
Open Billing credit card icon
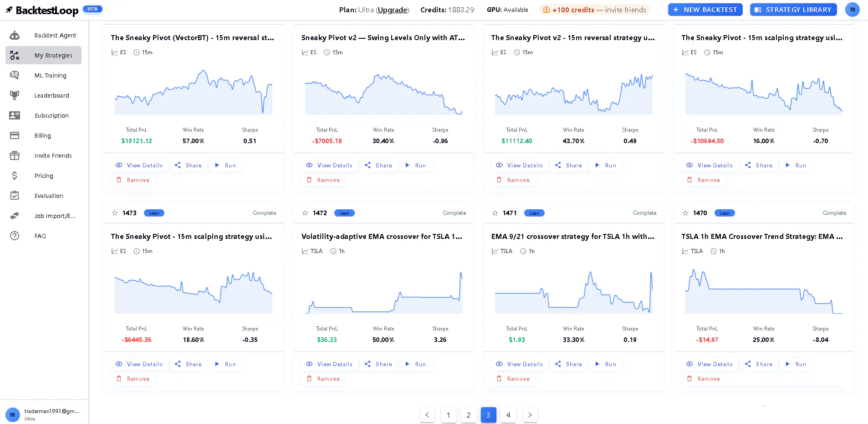pyautogui.click(x=15, y=135)
